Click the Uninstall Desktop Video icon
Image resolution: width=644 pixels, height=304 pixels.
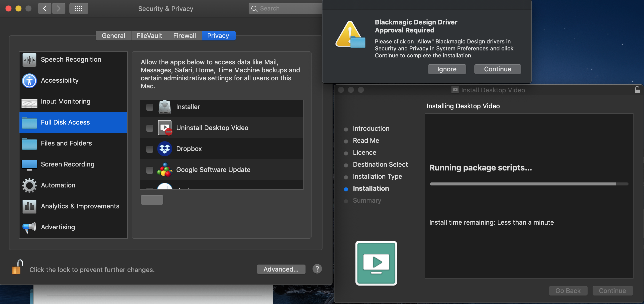click(165, 128)
